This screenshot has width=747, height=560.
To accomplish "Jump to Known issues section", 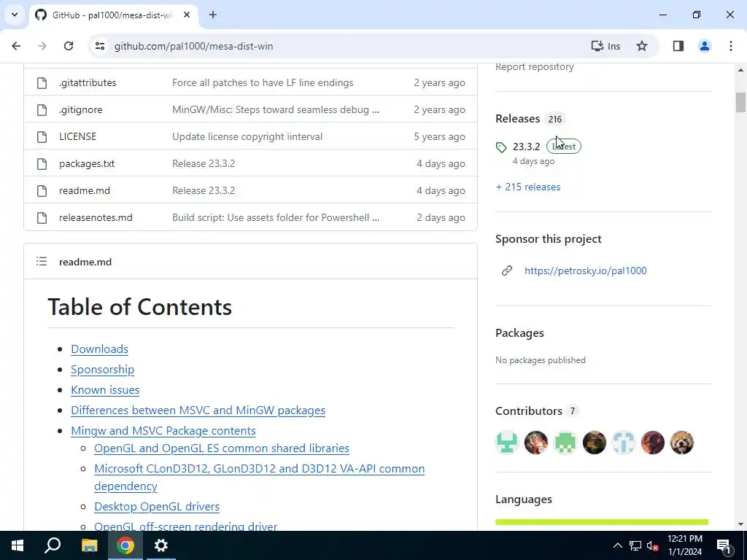I will (105, 390).
